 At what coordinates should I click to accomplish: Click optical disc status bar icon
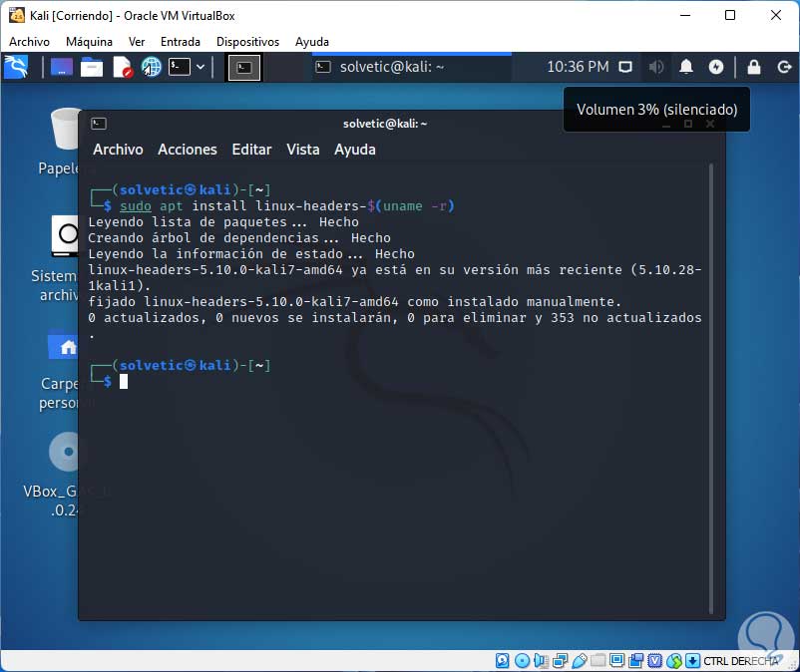click(522, 661)
